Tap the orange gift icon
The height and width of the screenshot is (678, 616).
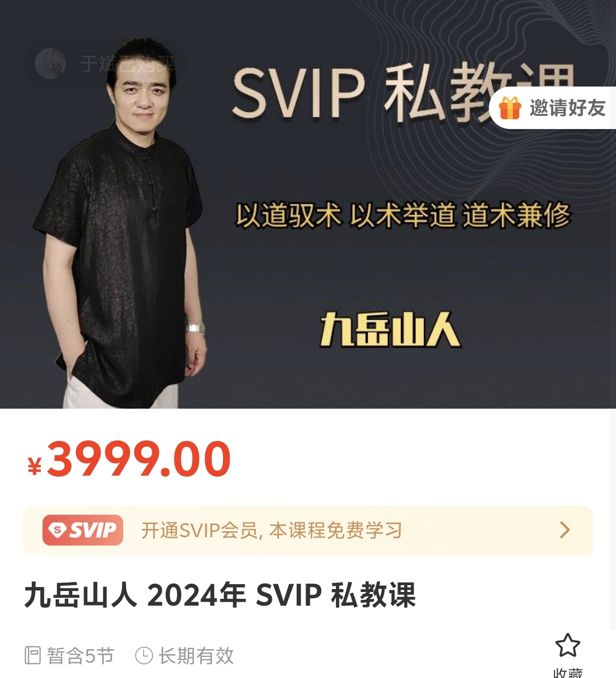(x=510, y=108)
